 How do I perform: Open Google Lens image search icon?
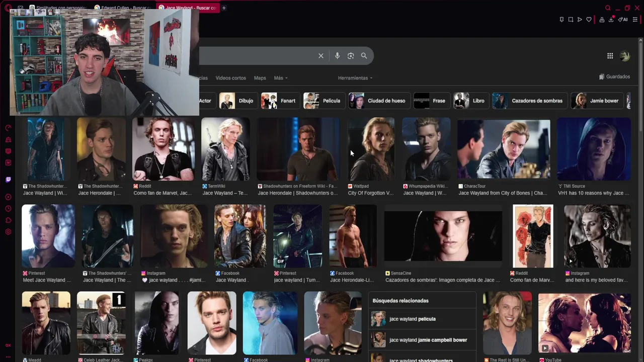tap(351, 56)
